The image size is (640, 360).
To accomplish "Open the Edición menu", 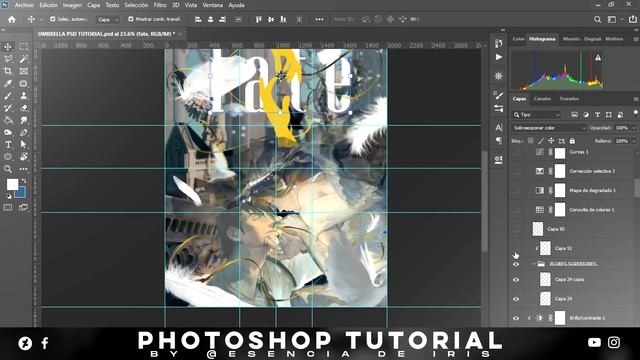I will (48, 5).
